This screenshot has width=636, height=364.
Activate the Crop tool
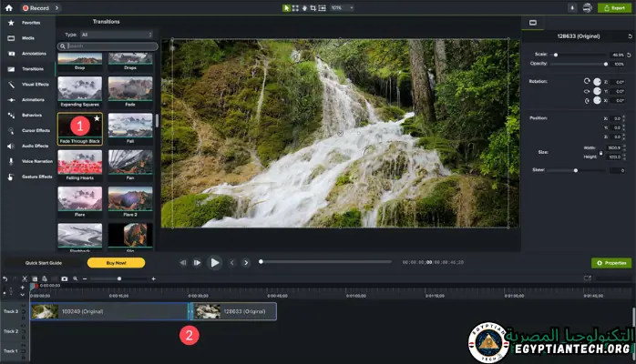click(313, 7)
